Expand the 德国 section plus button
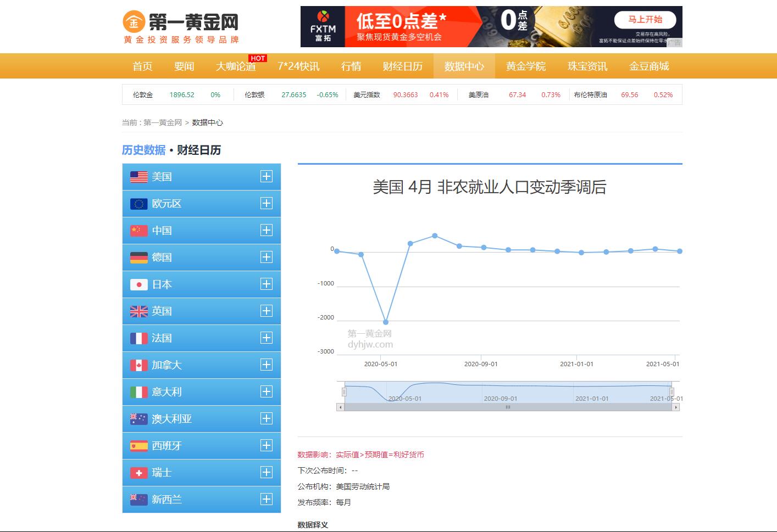The width and height of the screenshot is (777, 532). (x=267, y=257)
